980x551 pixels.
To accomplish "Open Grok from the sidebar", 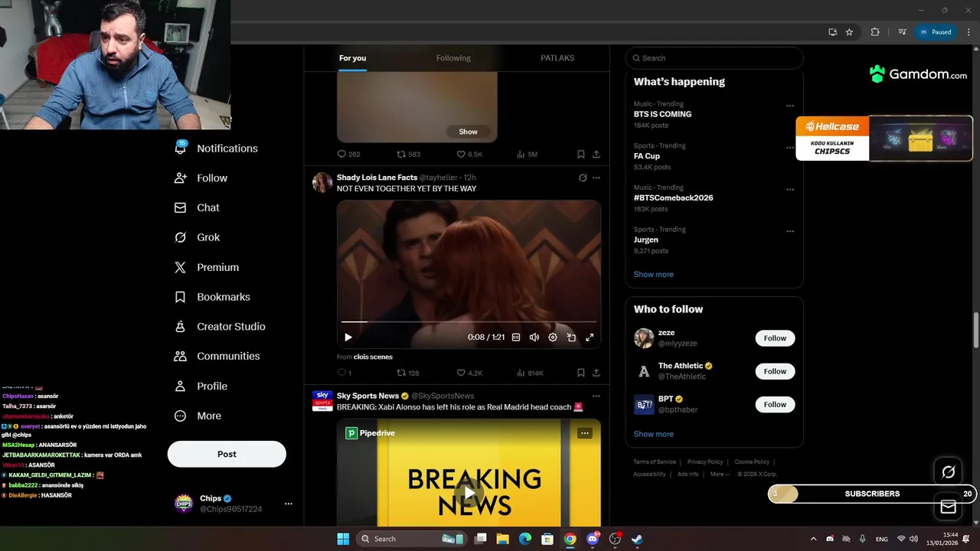I will [x=198, y=237].
